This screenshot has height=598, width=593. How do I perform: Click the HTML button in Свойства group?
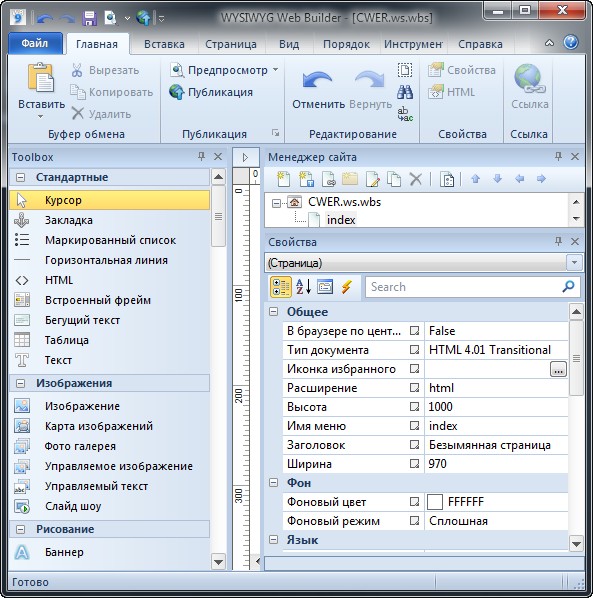(x=452, y=92)
